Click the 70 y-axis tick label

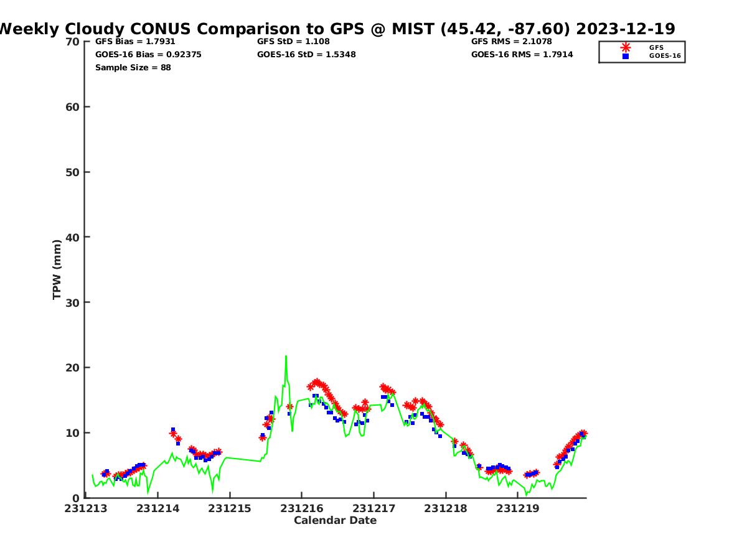73,42
